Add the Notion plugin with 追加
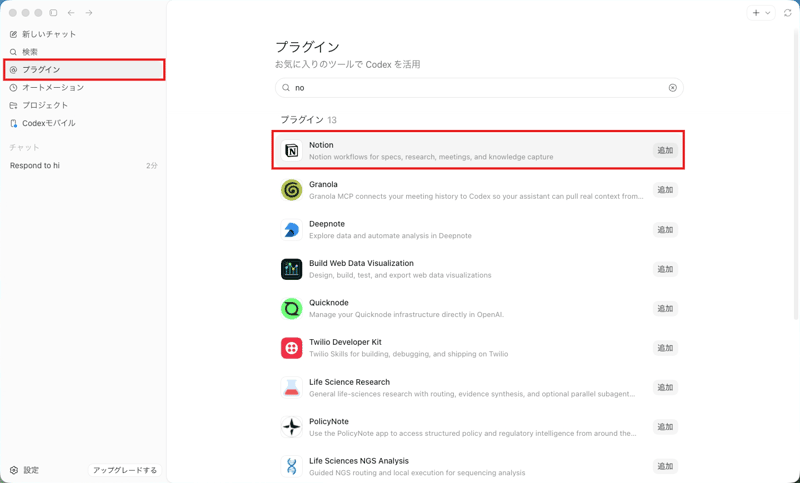This screenshot has height=483, width=800. pos(665,150)
